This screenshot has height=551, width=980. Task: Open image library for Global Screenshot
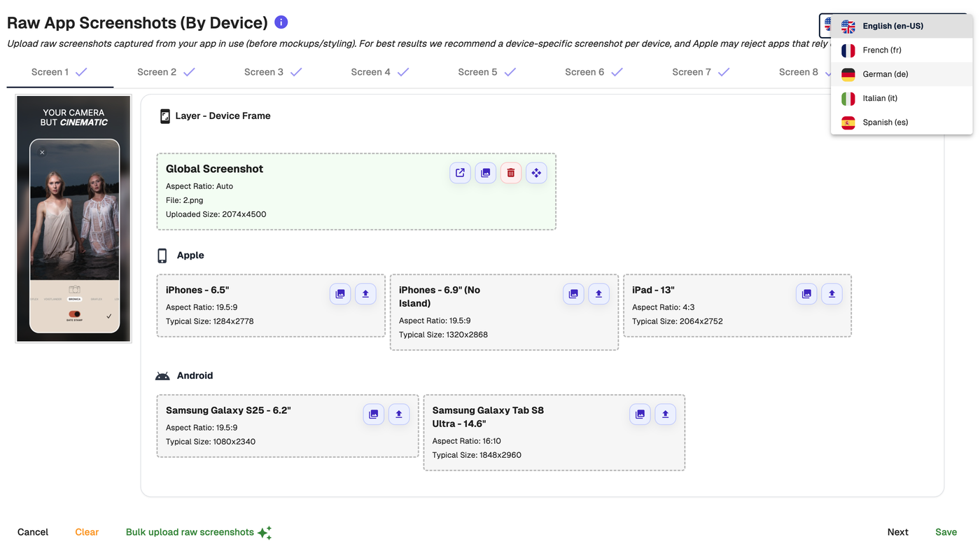(486, 173)
